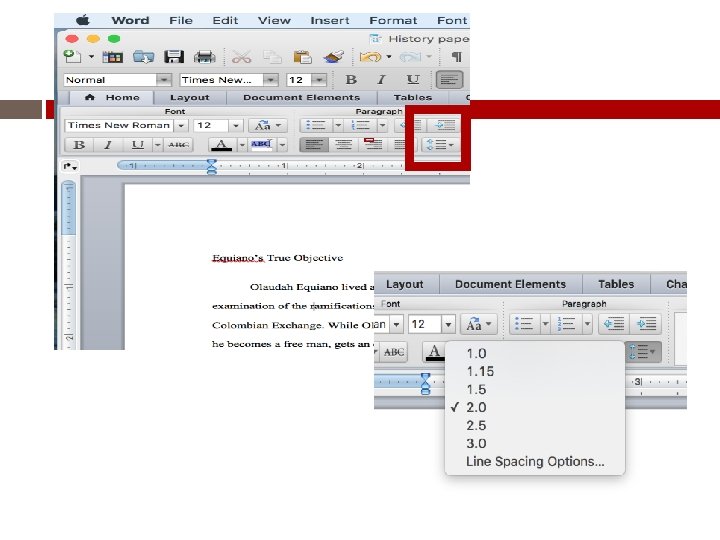Viewport: 720px width, 540px height.
Task: Open the template gallery icon in the toolbar
Action: click(112, 57)
